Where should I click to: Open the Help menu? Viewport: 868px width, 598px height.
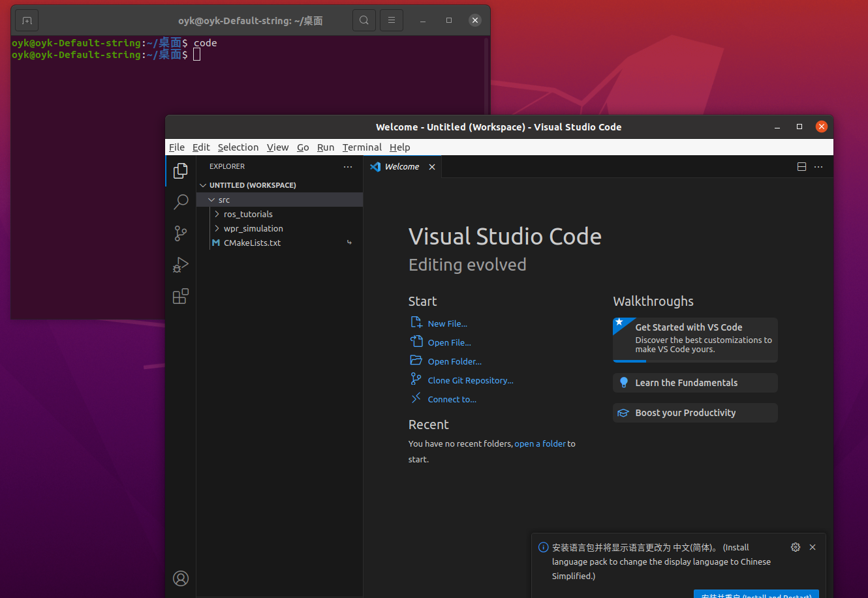pyautogui.click(x=399, y=147)
